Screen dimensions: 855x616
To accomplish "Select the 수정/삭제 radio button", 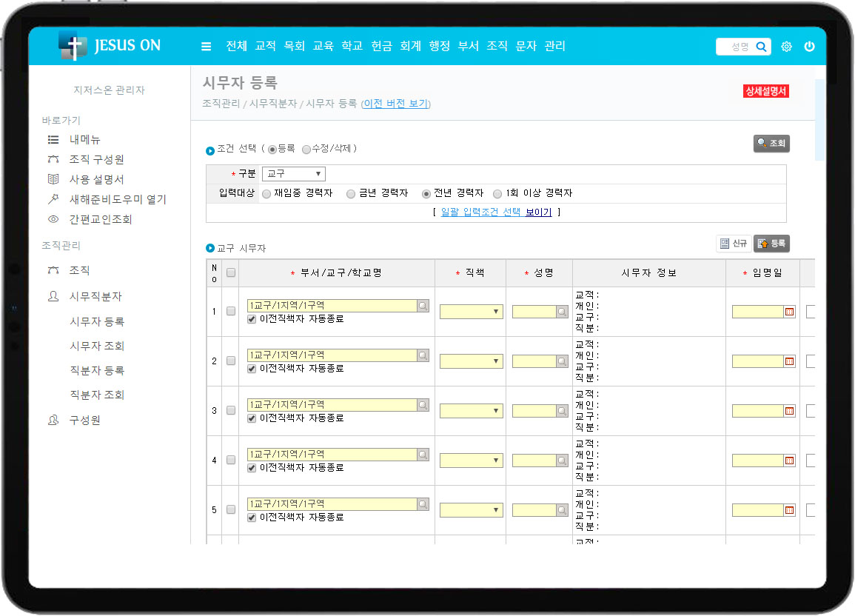I will click(306, 149).
